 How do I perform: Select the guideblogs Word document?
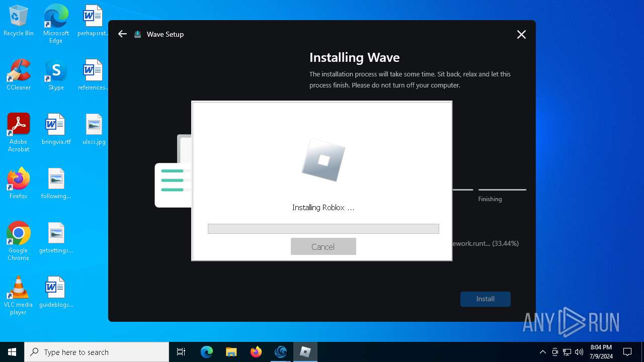[x=56, y=292]
